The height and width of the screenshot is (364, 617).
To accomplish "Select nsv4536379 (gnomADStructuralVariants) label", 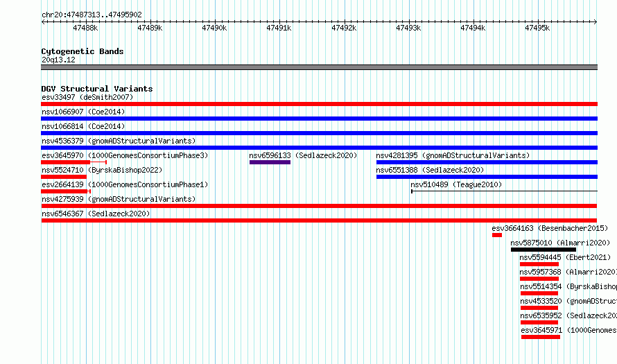I will 119,141.
